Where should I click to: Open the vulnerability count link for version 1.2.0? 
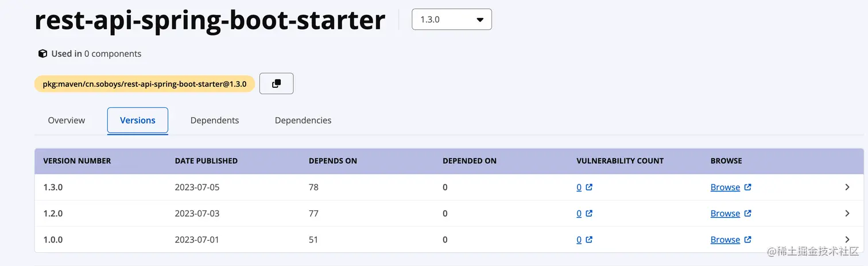pyautogui.click(x=579, y=213)
